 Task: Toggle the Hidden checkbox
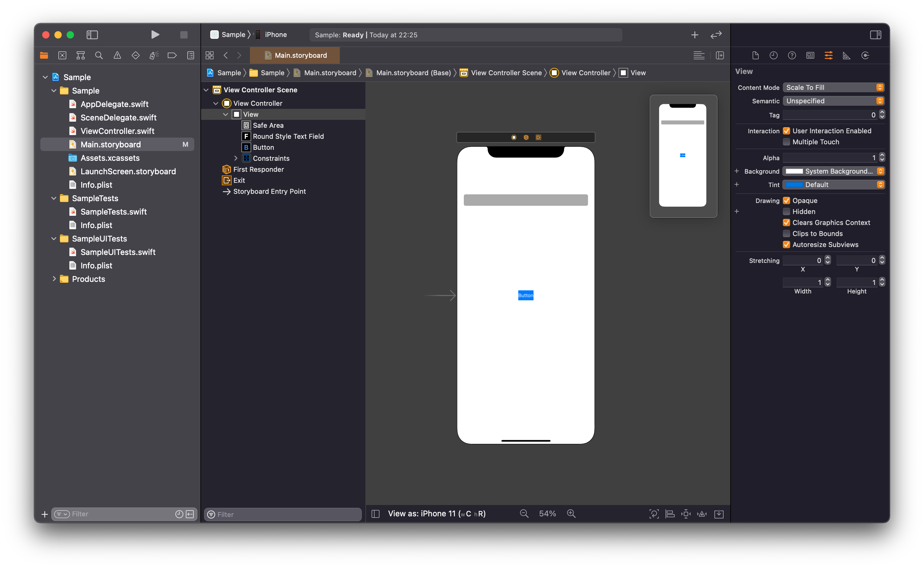click(786, 212)
